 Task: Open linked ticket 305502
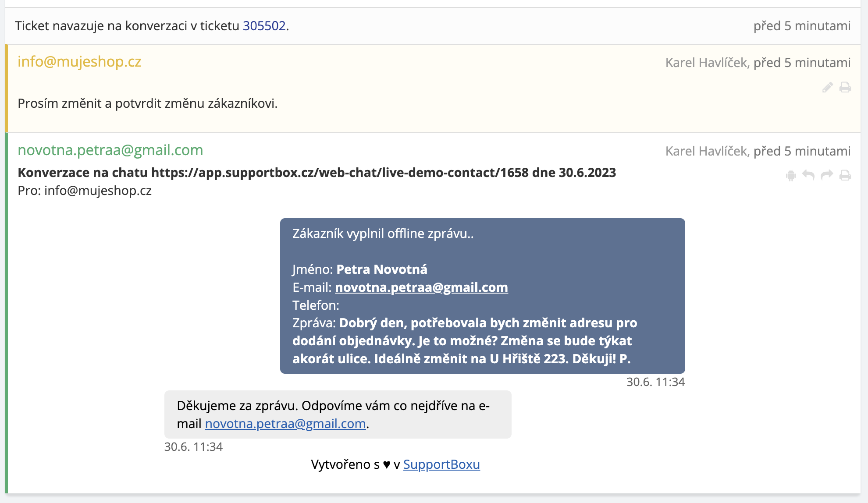point(264,26)
